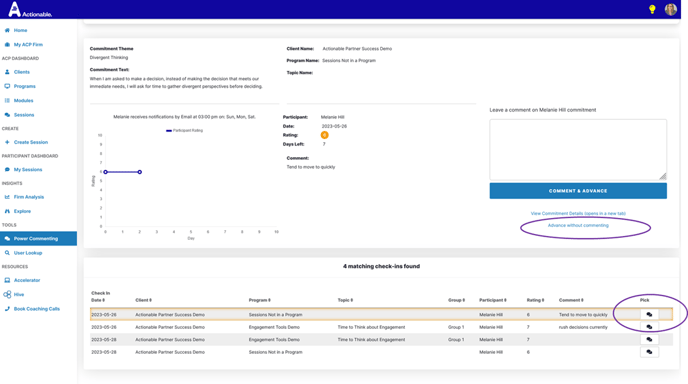Image resolution: width=688 pixels, height=384 pixels.
Task: Open the lightbulb tips icon
Action: click(x=652, y=9)
